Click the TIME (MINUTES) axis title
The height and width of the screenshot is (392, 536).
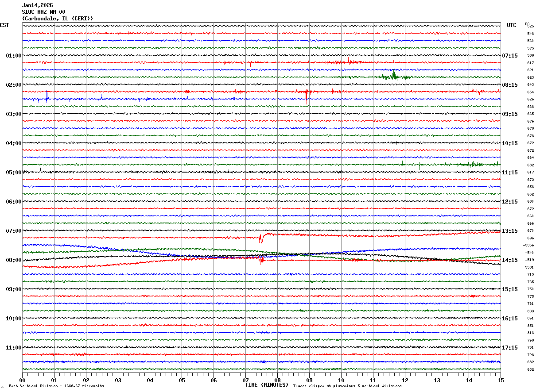(267, 385)
